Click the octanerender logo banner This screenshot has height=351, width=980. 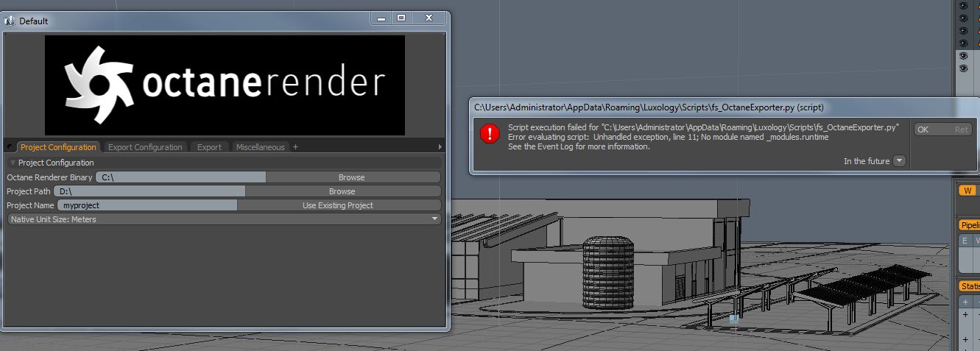click(x=225, y=85)
